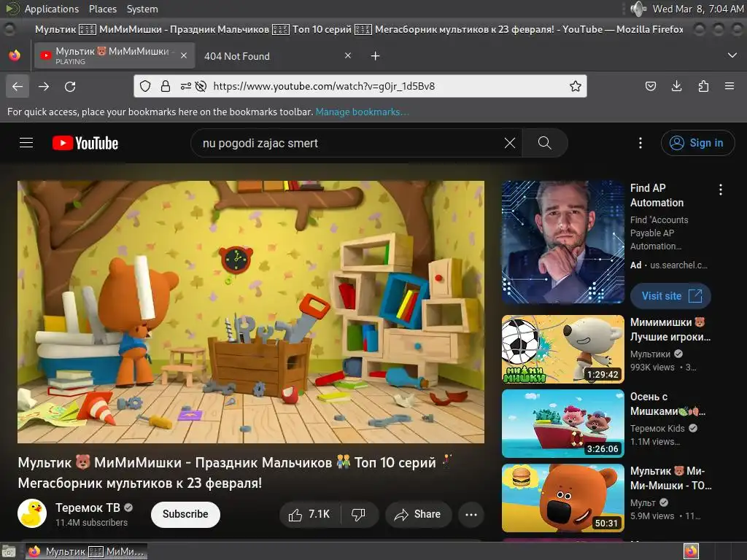Image resolution: width=747 pixels, height=560 pixels.
Task: Click the main video player
Action: tap(251, 312)
